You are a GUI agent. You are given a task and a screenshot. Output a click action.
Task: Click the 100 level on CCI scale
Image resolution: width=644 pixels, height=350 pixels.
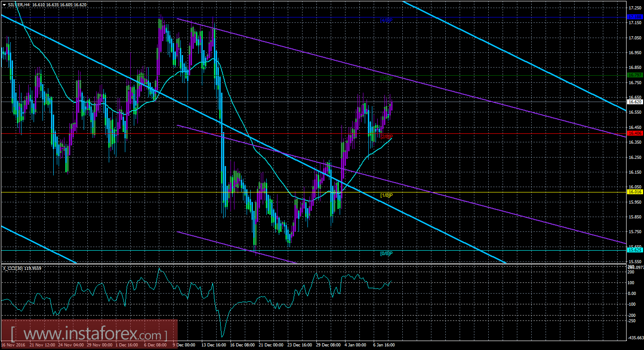pos(632,282)
